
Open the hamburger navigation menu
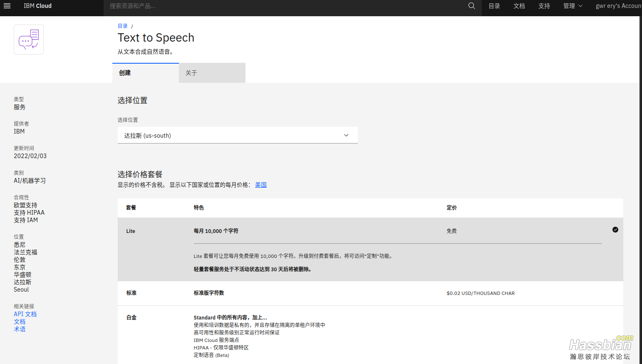point(7,6)
